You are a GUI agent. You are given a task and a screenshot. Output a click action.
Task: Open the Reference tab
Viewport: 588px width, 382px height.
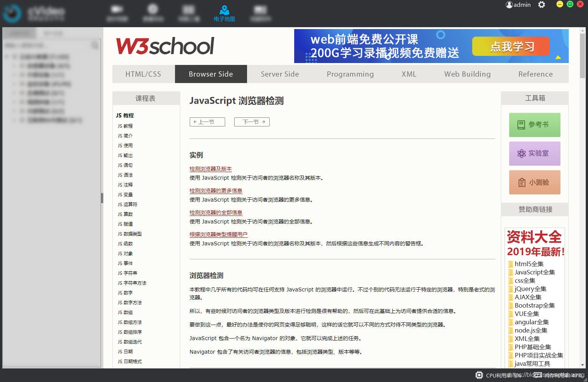(x=536, y=74)
